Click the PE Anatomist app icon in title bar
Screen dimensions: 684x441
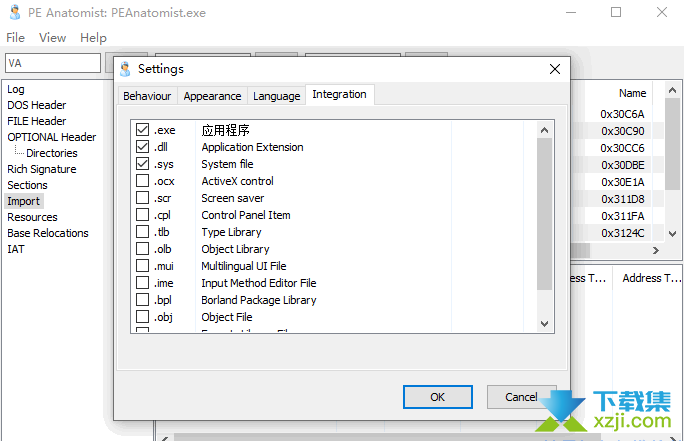[x=15, y=12]
